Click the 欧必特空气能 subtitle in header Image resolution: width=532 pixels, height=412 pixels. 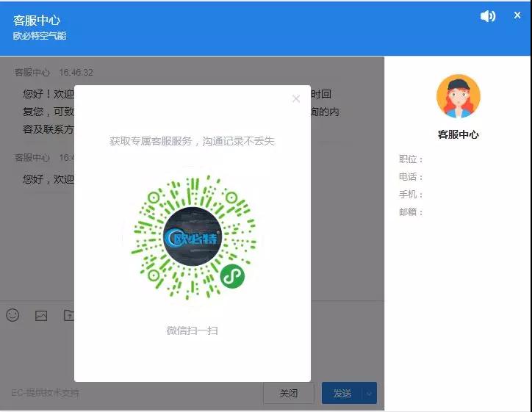pyautogui.click(x=40, y=35)
